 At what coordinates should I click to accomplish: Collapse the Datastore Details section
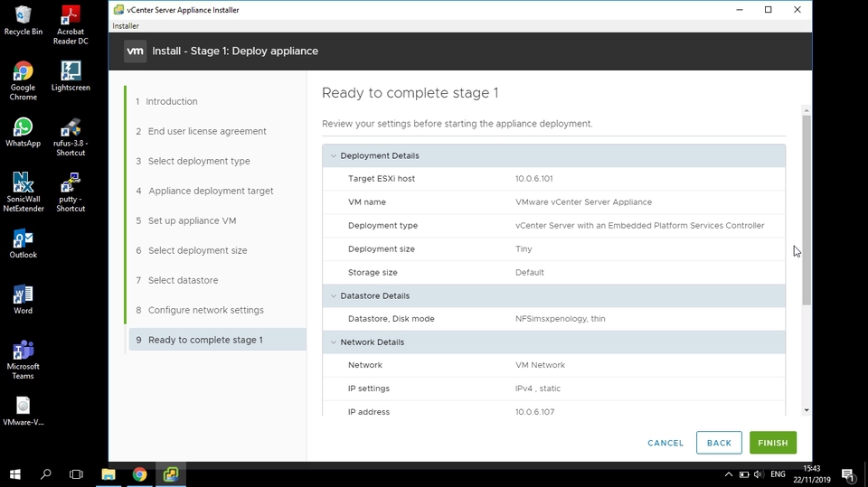point(334,296)
